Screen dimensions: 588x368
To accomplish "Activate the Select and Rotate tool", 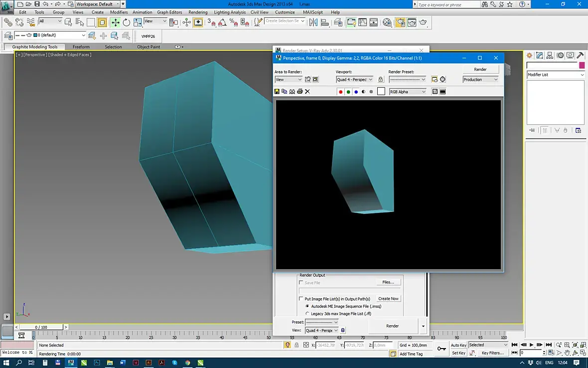I will 127,22.
